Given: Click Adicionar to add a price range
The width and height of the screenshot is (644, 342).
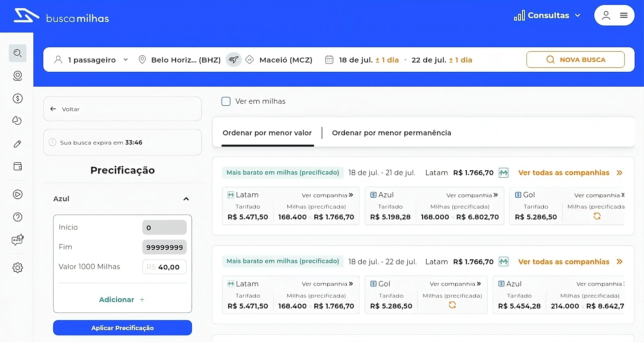Looking at the screenshot, I should coord(122,299).
